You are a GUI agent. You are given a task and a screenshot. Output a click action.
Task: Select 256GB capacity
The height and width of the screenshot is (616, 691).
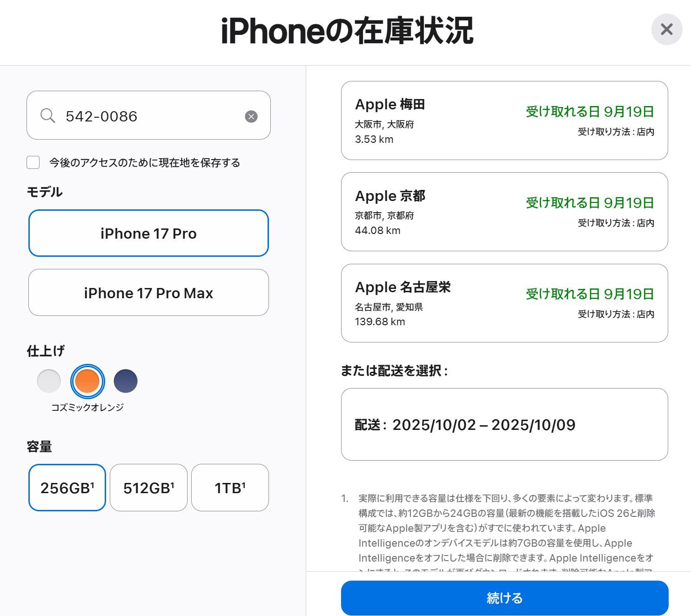67,488
